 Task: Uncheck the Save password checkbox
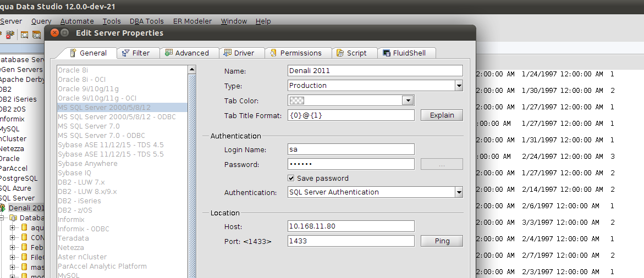(291, 178)
